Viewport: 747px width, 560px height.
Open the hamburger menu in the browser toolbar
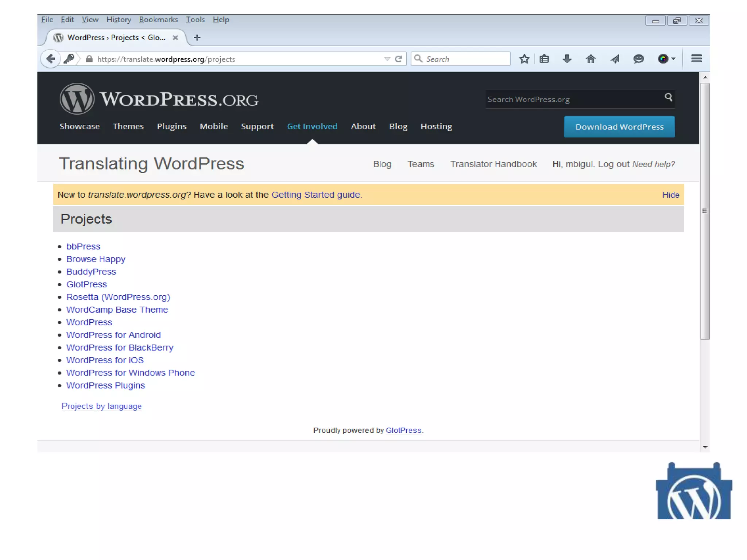pos(696,59)
